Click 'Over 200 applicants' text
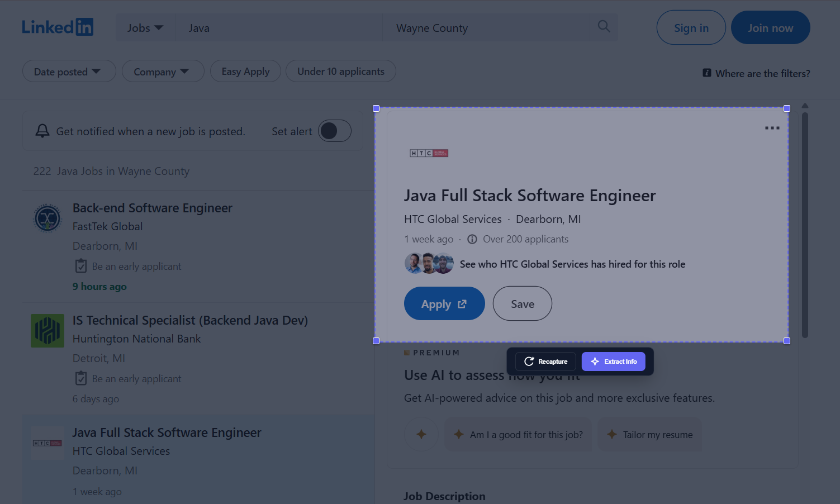The image size is (840, 504). pos(525,239)
